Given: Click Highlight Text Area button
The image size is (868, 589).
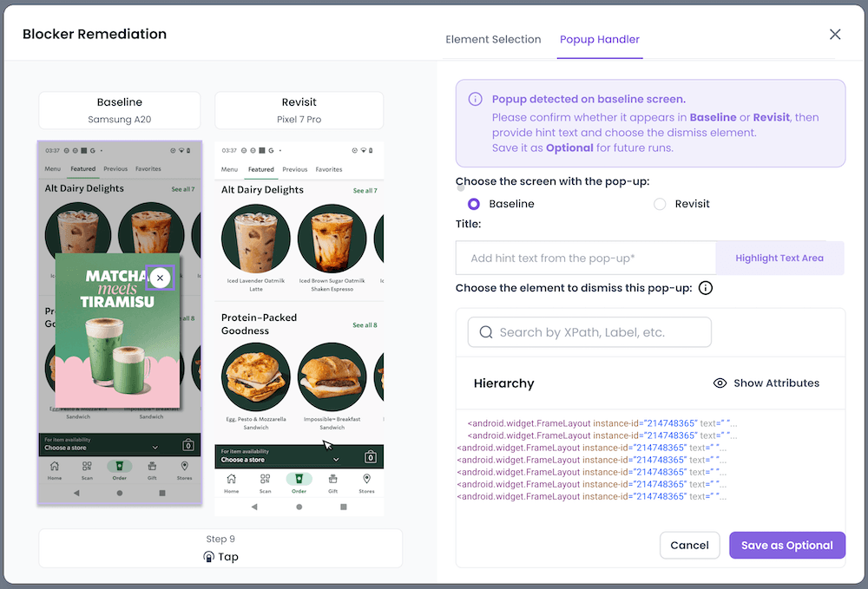Looking at the screenshot, I should 779,258.
